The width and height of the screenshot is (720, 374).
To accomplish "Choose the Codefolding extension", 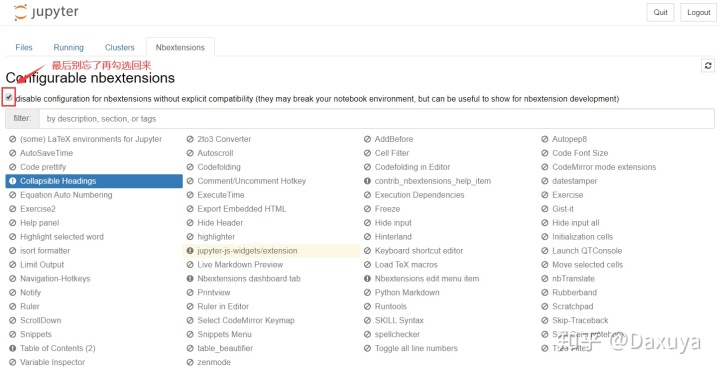I will tap(219, 167).
